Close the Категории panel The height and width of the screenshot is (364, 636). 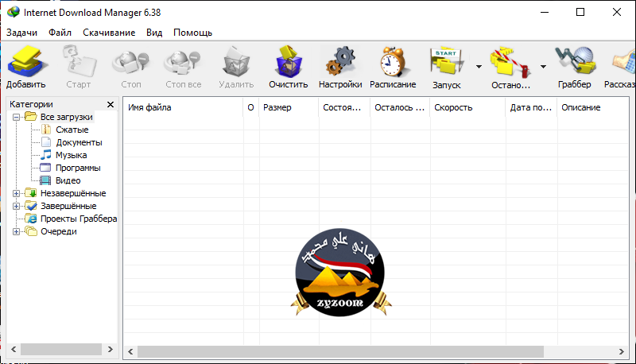click(x=111, y=105)
